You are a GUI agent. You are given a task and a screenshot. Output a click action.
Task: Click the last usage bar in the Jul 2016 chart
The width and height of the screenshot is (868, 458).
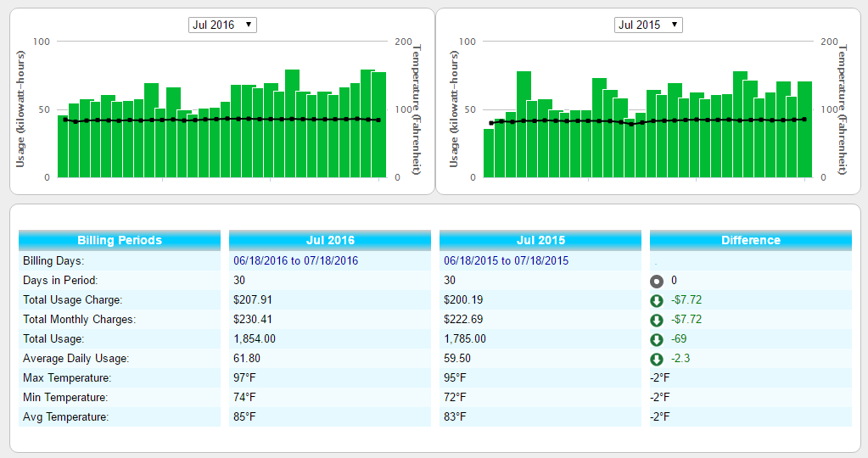pyautogui.click(x=378, y=125)
